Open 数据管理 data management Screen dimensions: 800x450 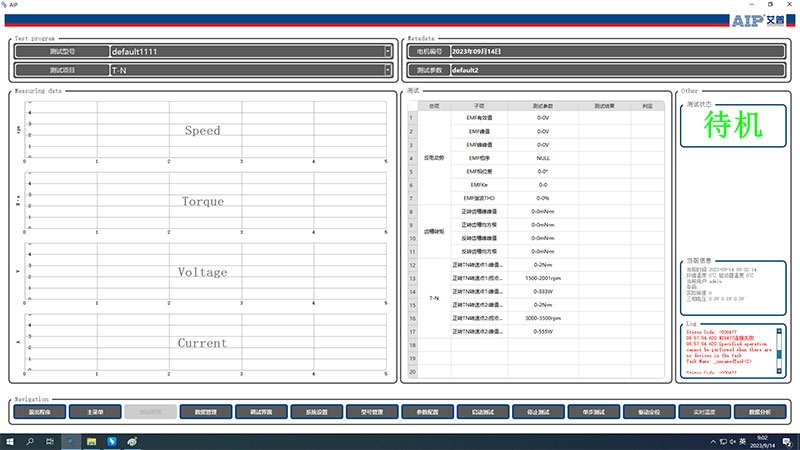pyautogui.click(x=206, y=411)
